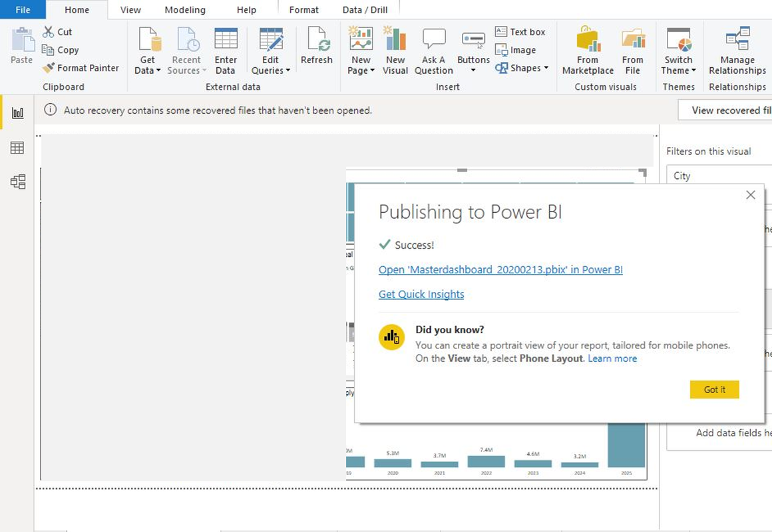Open Ask A Question
The height and width of the screenshot is (532, 772).
point(434,51)
